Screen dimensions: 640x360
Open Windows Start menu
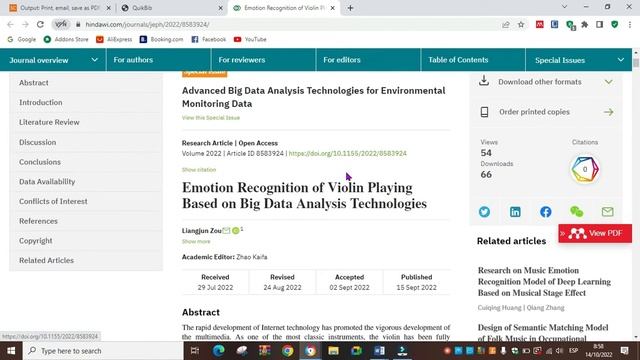coord(11,351)
